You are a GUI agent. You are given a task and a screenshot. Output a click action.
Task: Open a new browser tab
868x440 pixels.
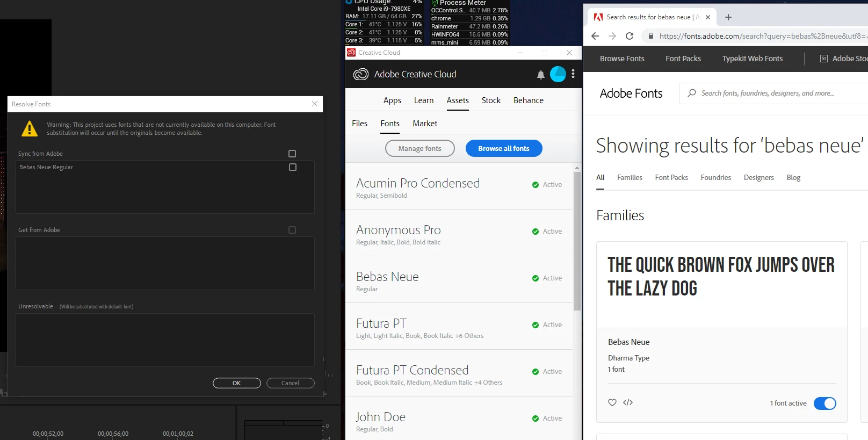[728, 17]
